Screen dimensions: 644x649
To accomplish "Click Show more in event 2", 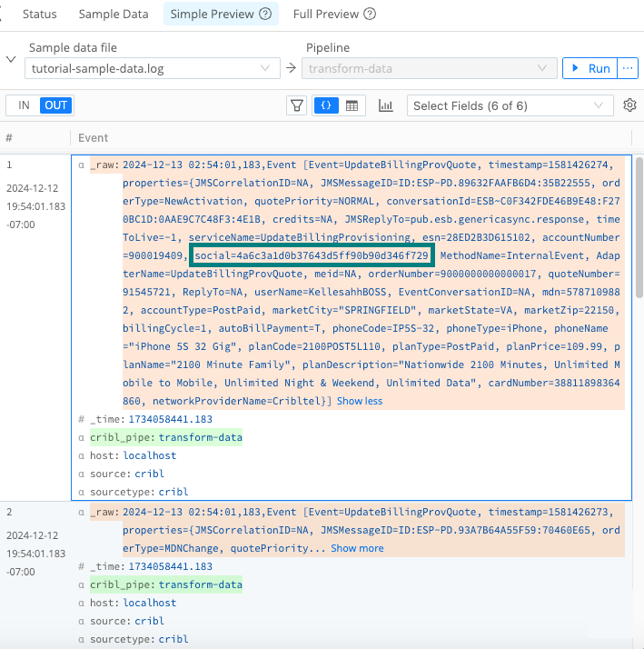I will pos(357,548).
